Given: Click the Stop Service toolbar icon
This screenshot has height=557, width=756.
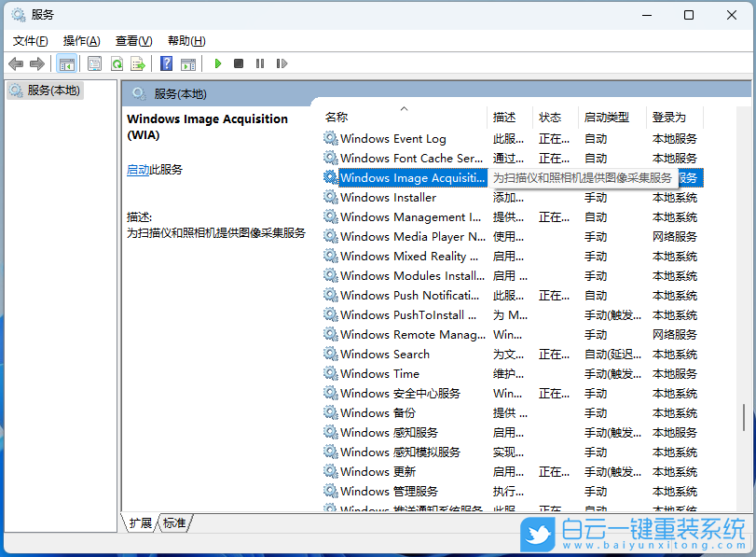Looking at the screenshot, I should (238, 63).
